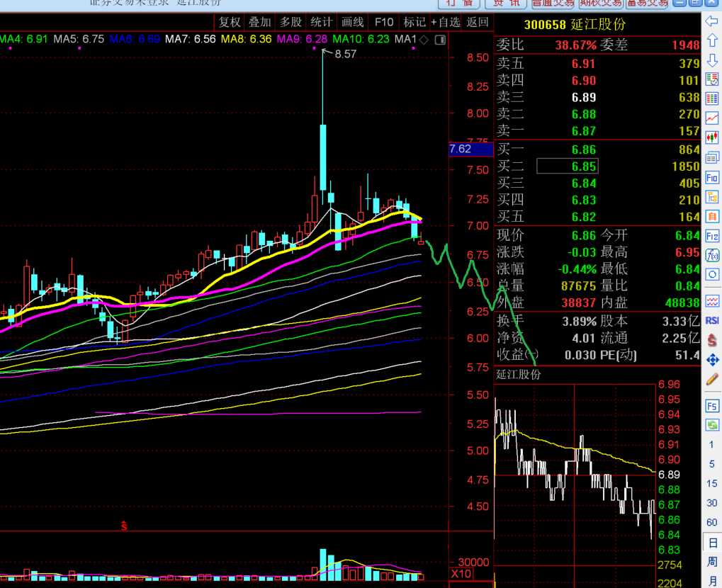The image size is (722, 588).
Task: Switch to 15-minute period
Action: 712,483
